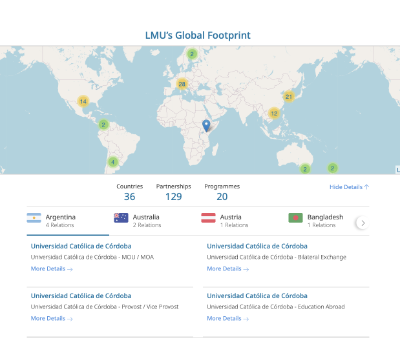400x362 pixels.
Task: Click the LMU's Global Footprint heading
Action: coord(198,35)
